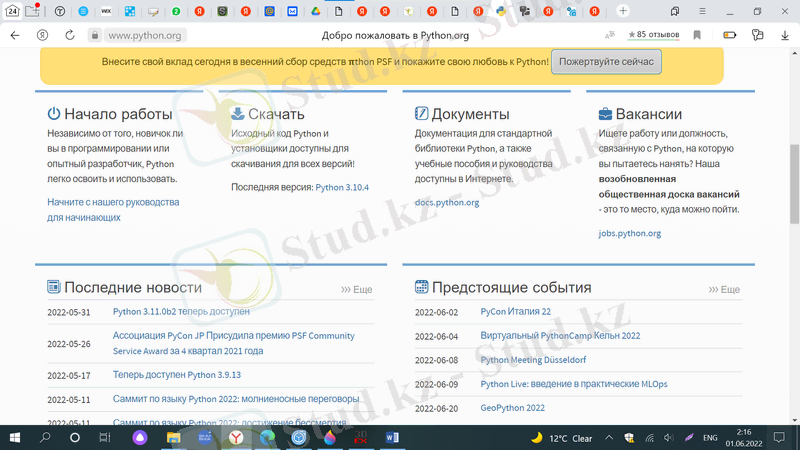Viewport: 800px width, 450px height.
Task: Go back using the browser back arrow
Action: tap(14, 35)
